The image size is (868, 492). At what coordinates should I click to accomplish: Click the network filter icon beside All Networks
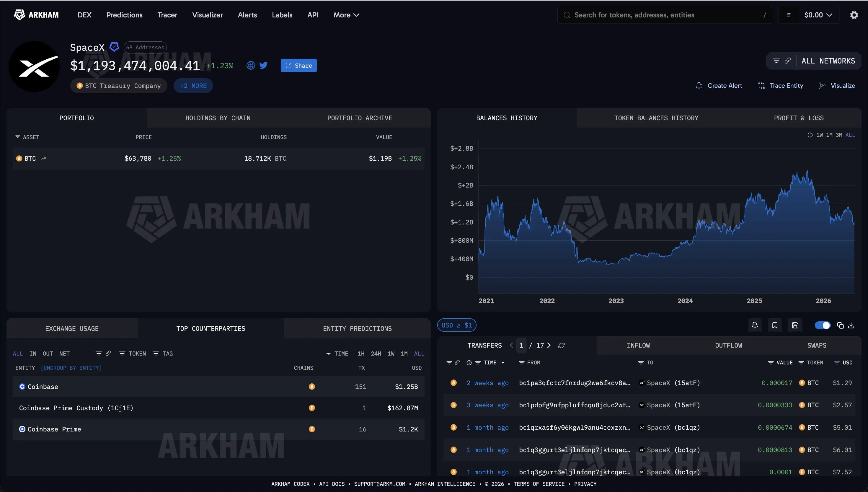776,61
